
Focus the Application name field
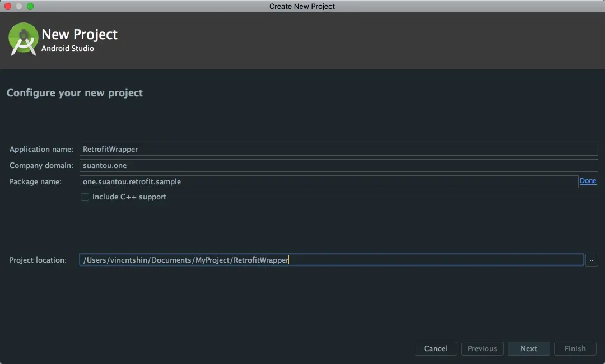[x=338, y=149]
